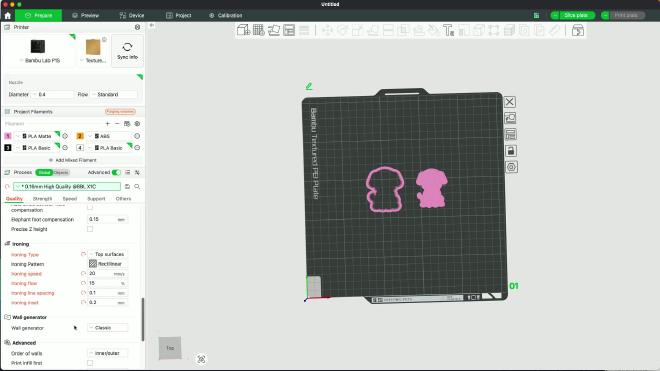
Task: Click filament 1 pink color swatch
Action: point(8,136)
